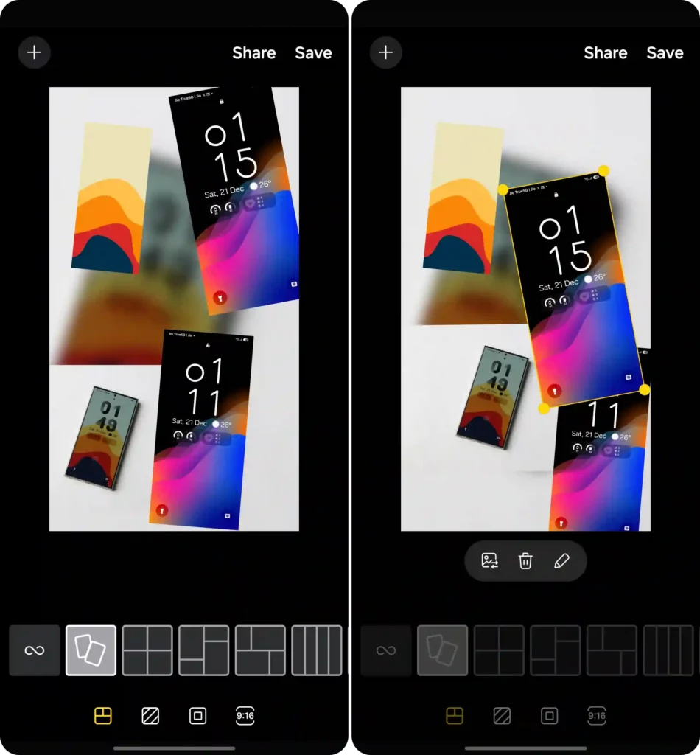Choose the scattered photos layout on left screen
Image resolution: width=700 pixels, height=755 pixels.
91,650
